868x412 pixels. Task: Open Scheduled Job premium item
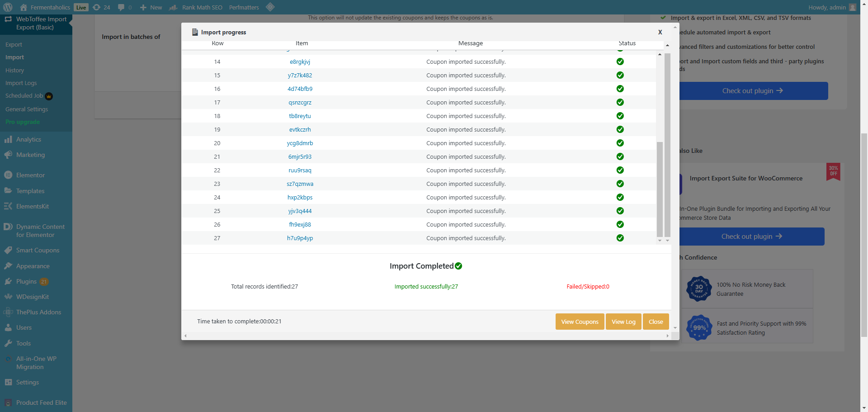click(29, 96)
